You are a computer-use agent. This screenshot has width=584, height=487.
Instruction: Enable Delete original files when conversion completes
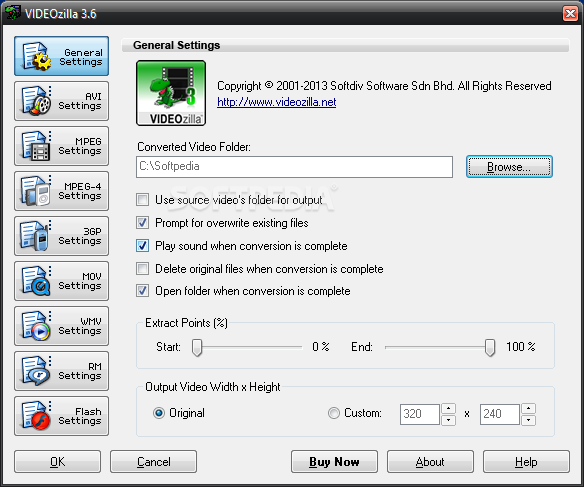[x=142, y=268]
